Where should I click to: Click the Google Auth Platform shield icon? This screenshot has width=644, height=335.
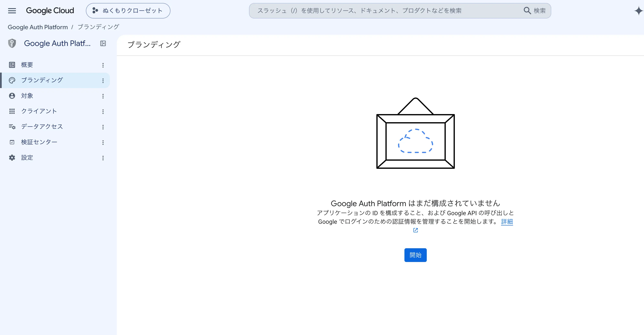pyautogui.click(x=12, y=43)
